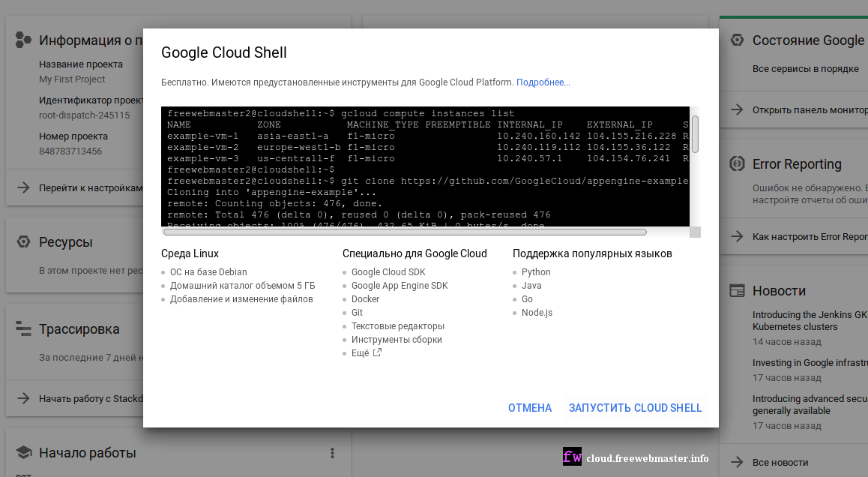Click the ОС на базе Debian item

click(x=208, y=272)
